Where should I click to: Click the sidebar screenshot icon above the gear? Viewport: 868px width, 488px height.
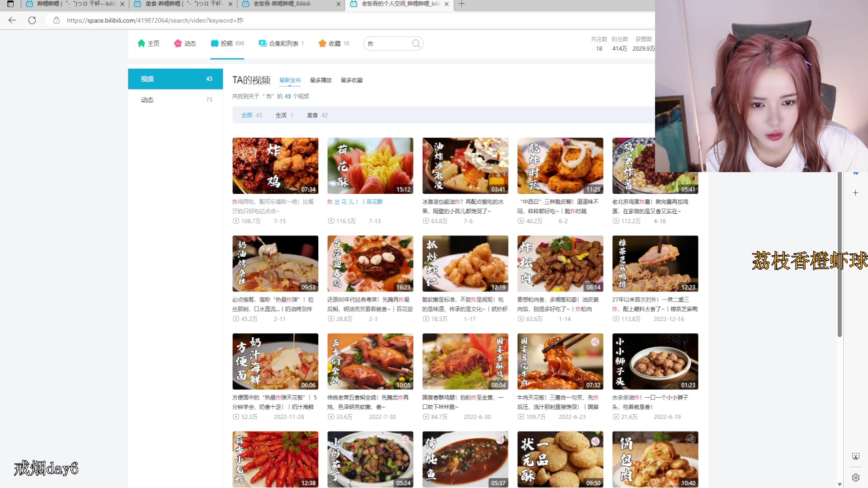pos(855,456)
